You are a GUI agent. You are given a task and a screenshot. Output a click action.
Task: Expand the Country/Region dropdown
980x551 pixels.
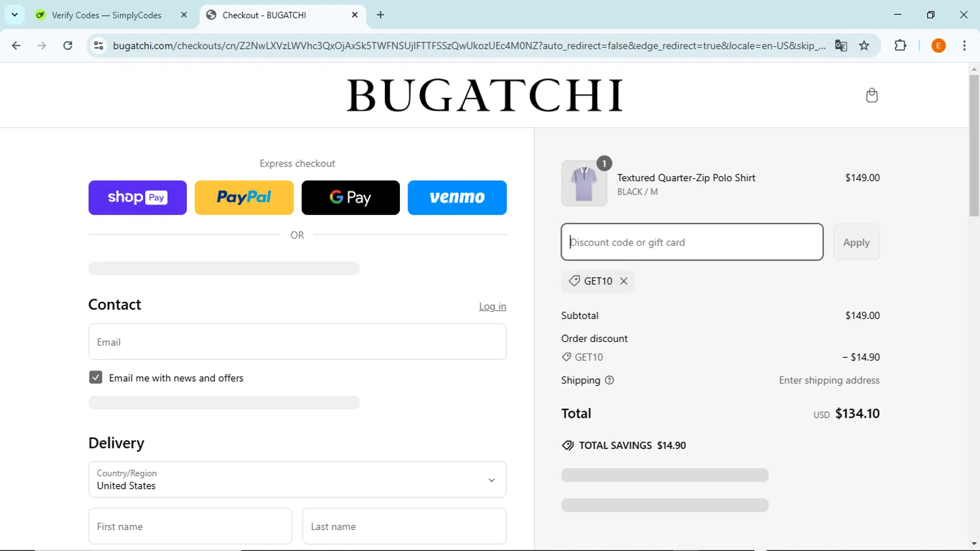click(x=297, y=480)
